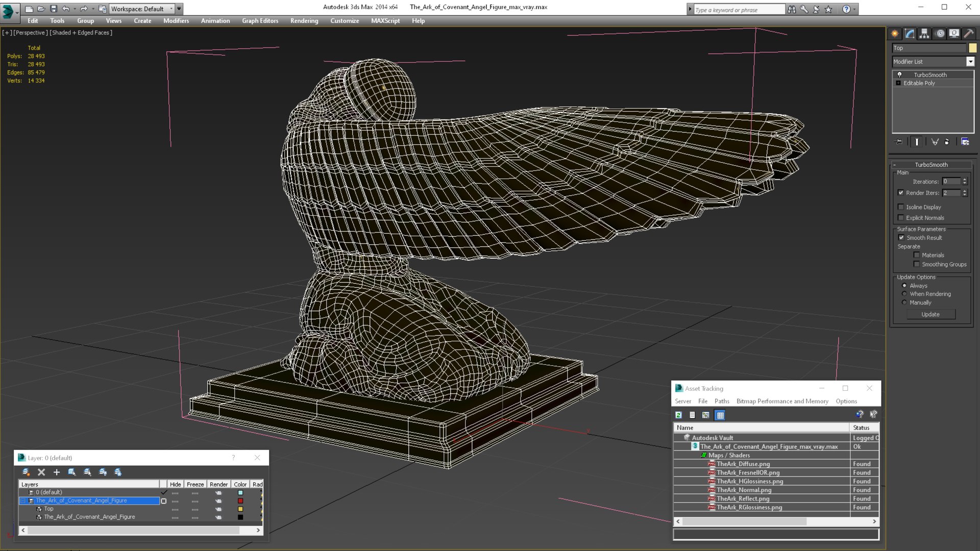
Task: Switch Asset Tracking to table view icon
Action: (x=720, y=415)
